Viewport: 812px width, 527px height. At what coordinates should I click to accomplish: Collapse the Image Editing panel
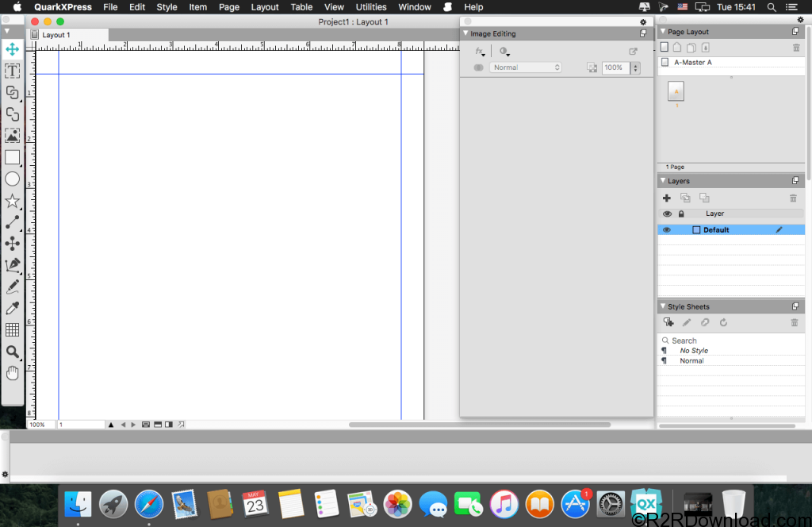tap(465, 33)
